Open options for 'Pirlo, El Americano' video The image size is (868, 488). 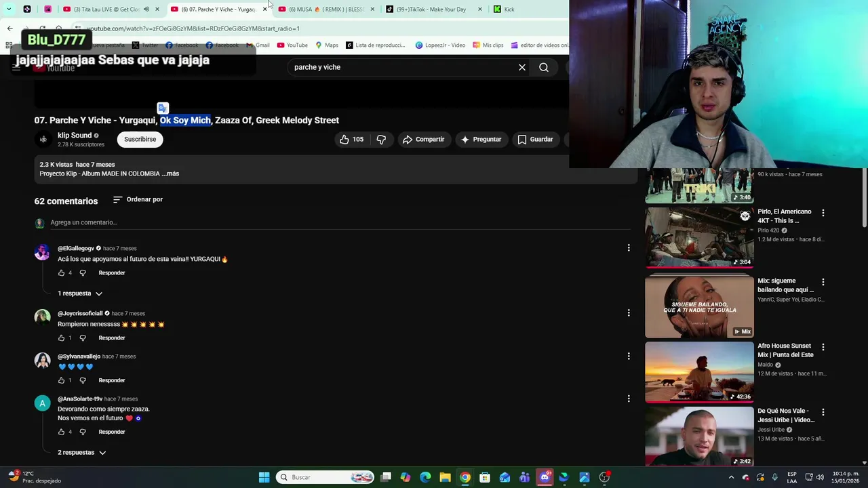click(823, 213)
